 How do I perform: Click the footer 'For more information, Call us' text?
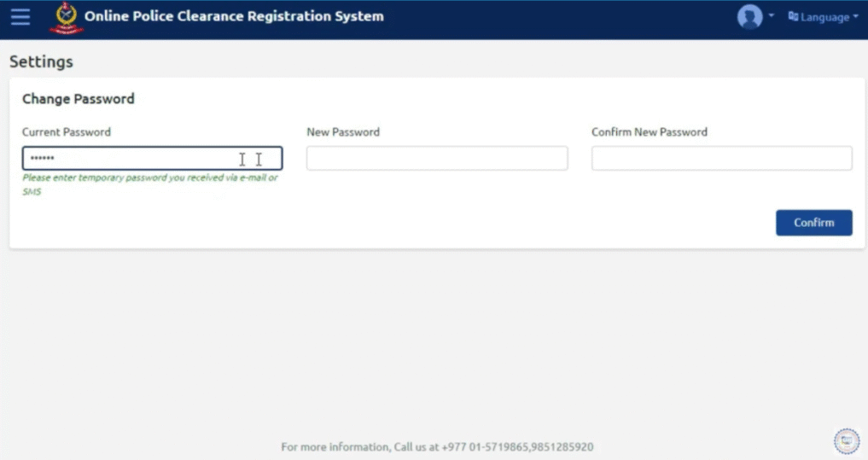(x=437, y=446)
